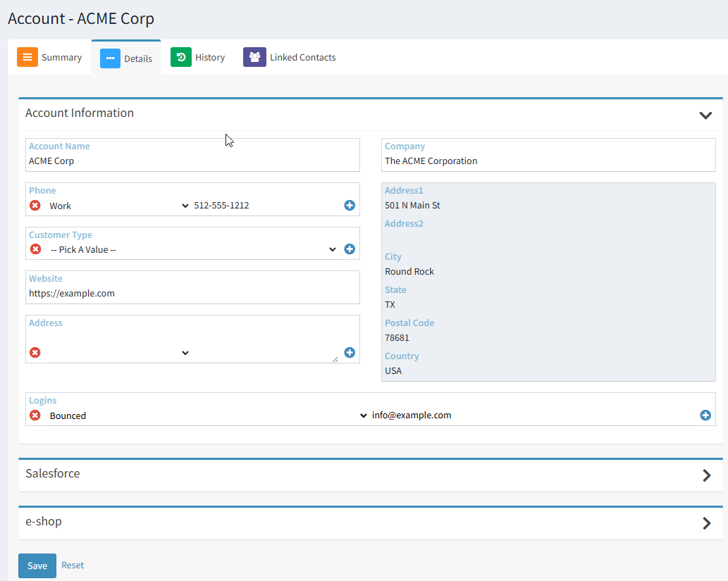Collapse the Account Information section
Image resolution: width=728 pixels, height=581 pixels.
coord(705,115)
